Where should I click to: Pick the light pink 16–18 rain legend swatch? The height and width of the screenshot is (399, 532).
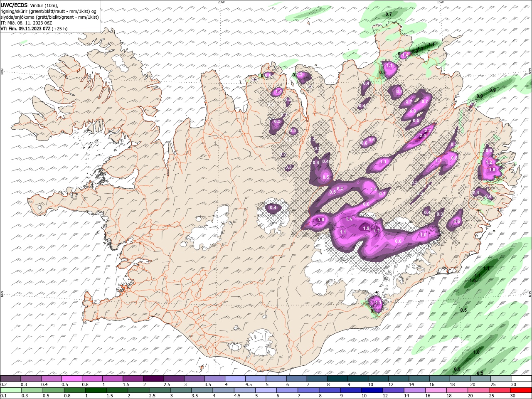(436, 390)
